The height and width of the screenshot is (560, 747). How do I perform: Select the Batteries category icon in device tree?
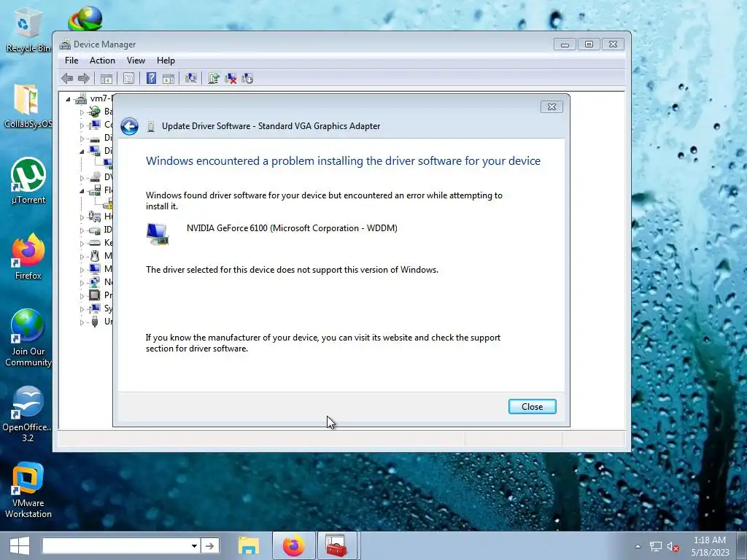(95, 112)
